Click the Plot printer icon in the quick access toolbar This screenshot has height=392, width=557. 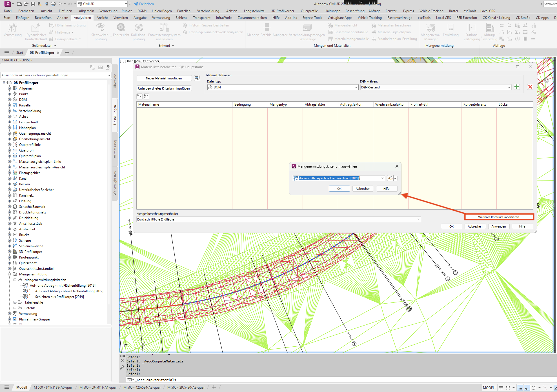coord(53,4)
